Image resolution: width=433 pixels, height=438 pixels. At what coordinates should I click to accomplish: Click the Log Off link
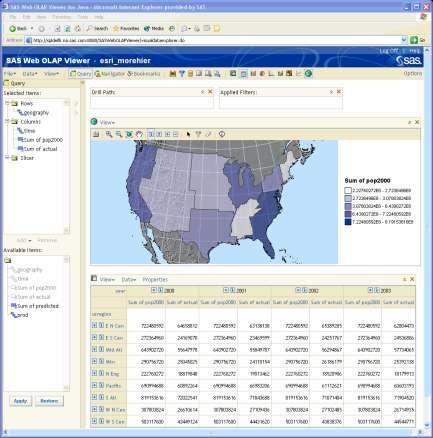389,51
